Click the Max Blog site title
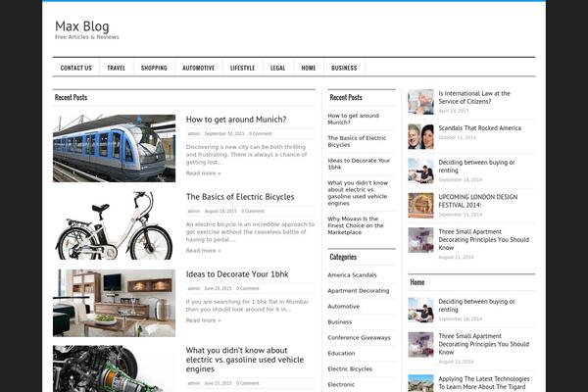 pos(82,26)
